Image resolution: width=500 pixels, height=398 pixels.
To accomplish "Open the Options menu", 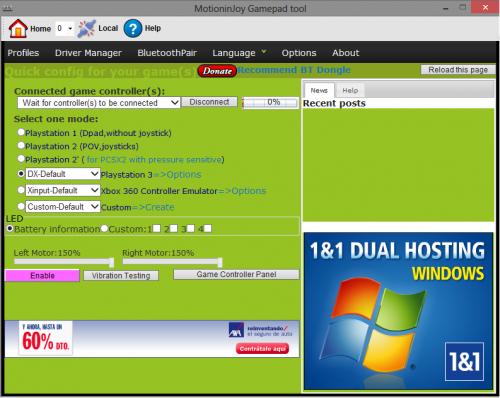I will 299,53.
